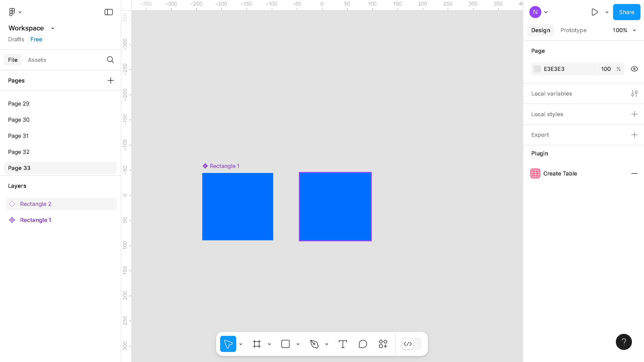644x362 pixels.
Task: Open the zoom percentage dropdown
Action: tap(634, 30)
